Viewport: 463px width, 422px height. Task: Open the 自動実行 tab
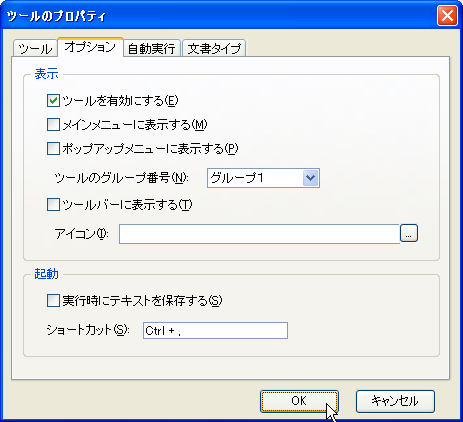(x=152, y=49)
